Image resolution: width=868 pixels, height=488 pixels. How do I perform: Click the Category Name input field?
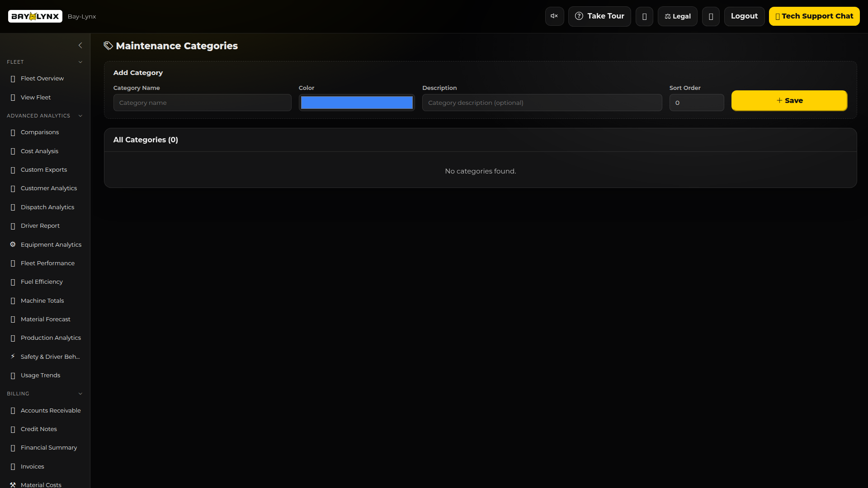(202, 103)
